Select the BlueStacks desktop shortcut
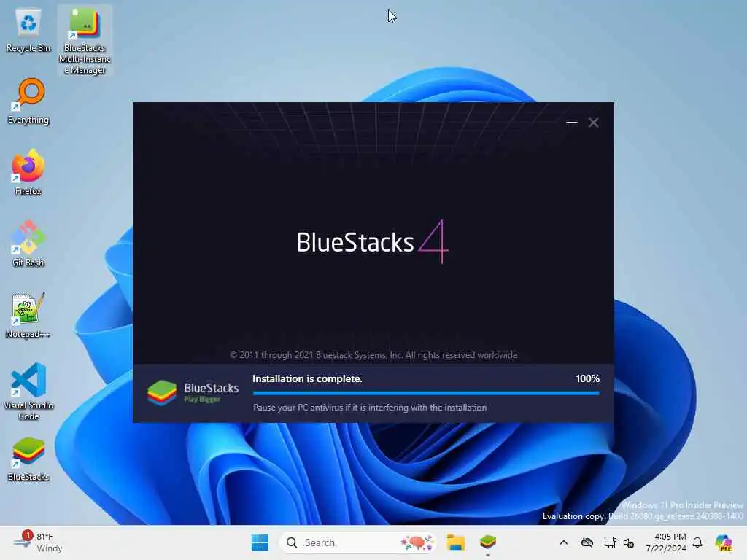747x560 pixels. 28,459
